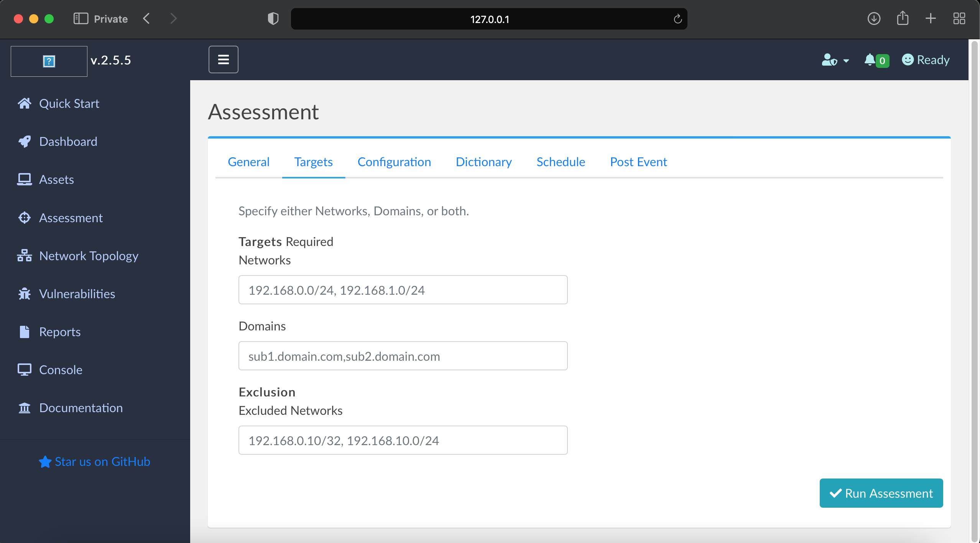The width and height of the screenshot is (980, 543).
Task: Click the Networks input field
Action: pos(403,290)
